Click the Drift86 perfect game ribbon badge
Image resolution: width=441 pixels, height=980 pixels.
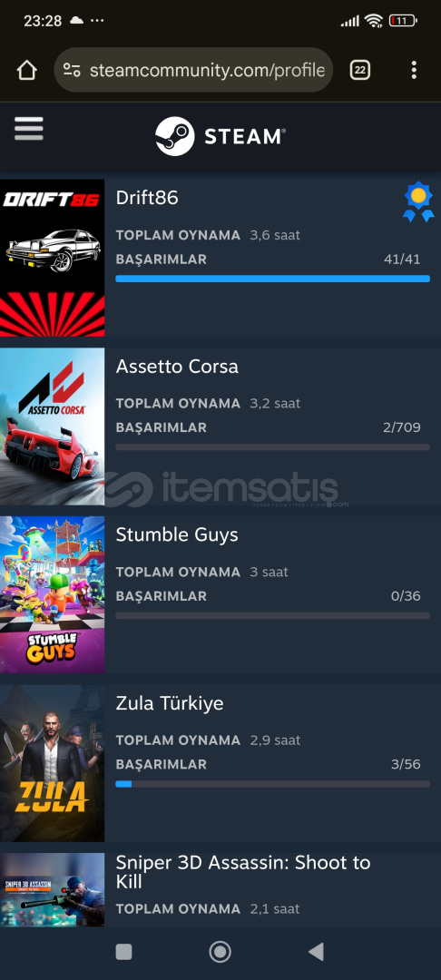[418, 201]
